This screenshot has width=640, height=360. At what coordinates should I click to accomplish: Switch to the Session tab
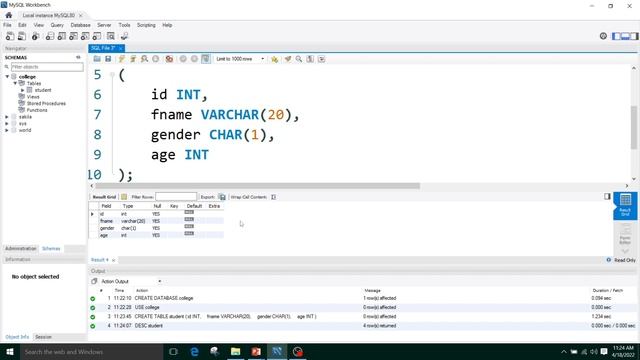pyautogui.click(x=43, y=337)
